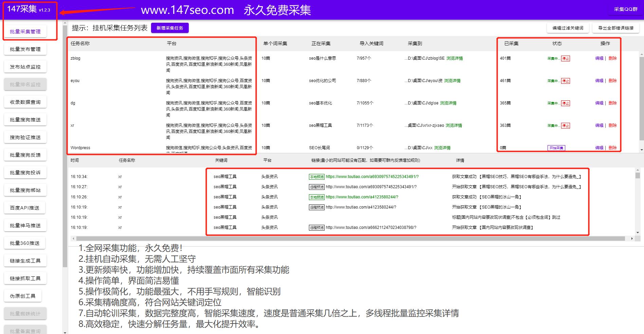
Task: Stop collection for the zblog task
Action: [566, 58]
